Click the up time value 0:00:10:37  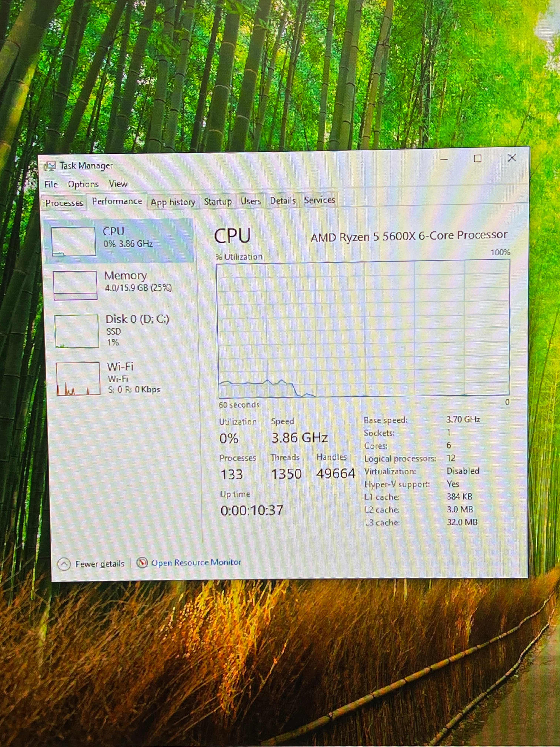click(252, 510)
